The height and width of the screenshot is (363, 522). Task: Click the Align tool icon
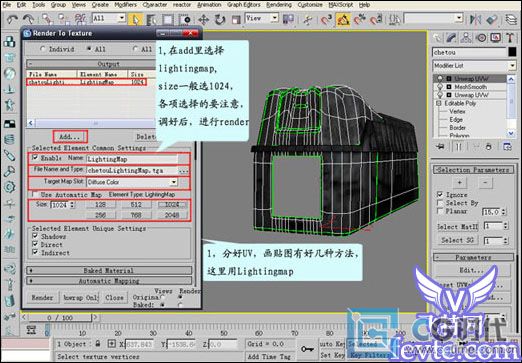pos(492,19)
